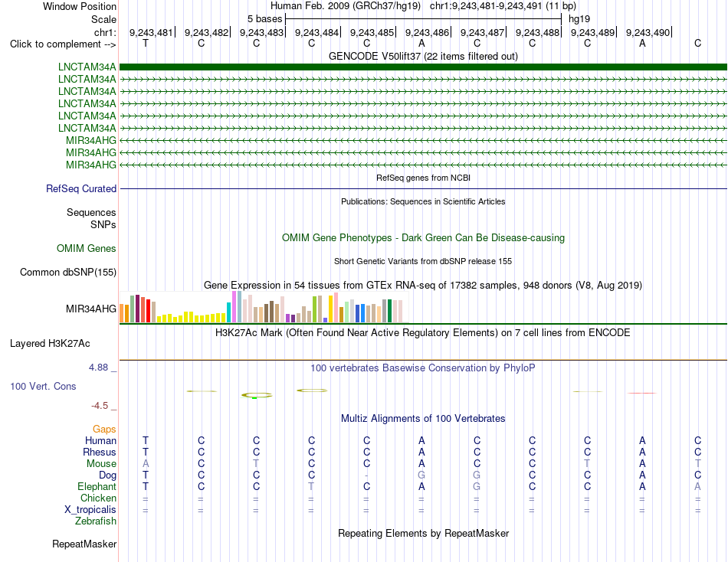This screenshot has width=728, height=562.
Task: Click the "Human" species label
Action: [100, 440]
